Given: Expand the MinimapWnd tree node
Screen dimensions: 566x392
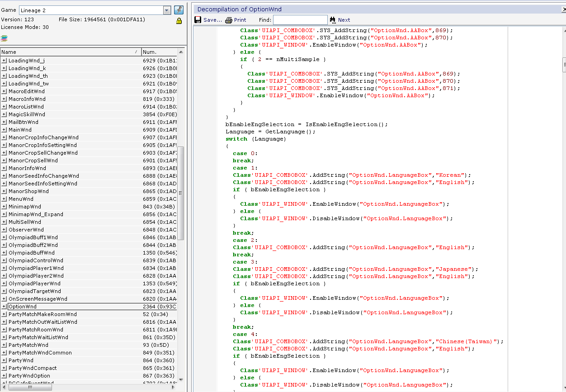Looking at the screenshot, I should pyautogui.click(x=4, y=207).
